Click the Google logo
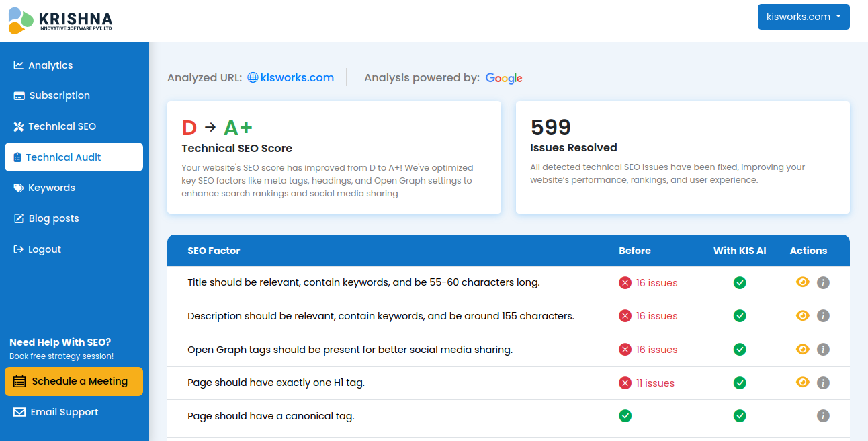This screenshot has width=868, height=441. pyautogui.click(x=504, y=78)
